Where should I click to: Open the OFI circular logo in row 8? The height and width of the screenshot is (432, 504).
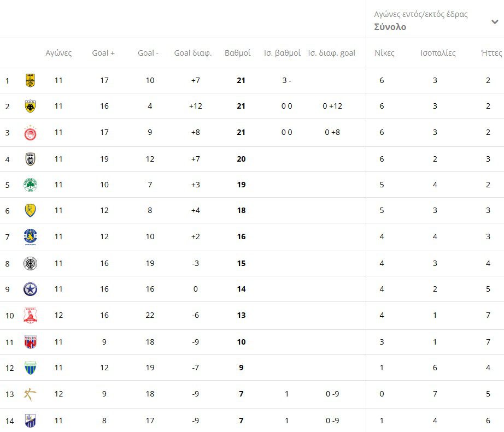[x=30, y=263]
